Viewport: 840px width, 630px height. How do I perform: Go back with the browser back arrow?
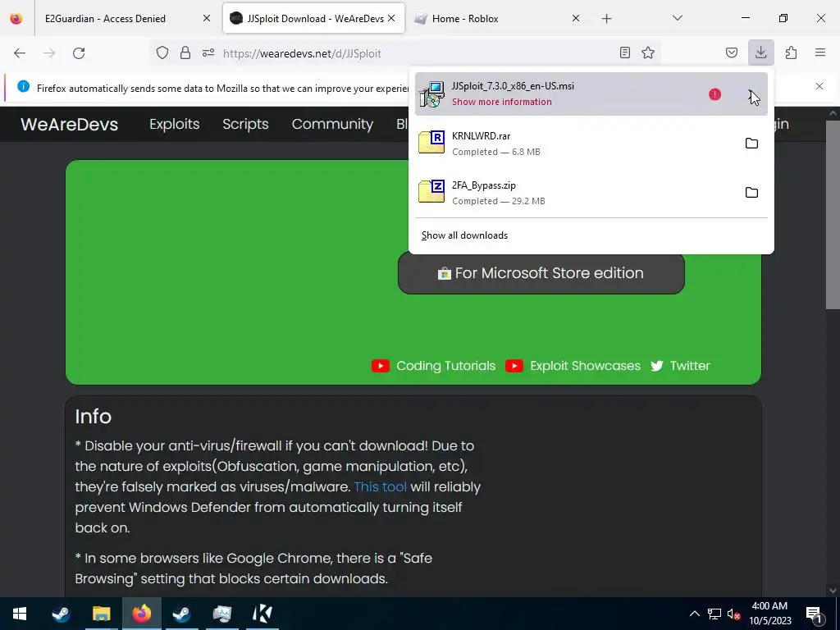pyautogui.click(x=20, y=53)
